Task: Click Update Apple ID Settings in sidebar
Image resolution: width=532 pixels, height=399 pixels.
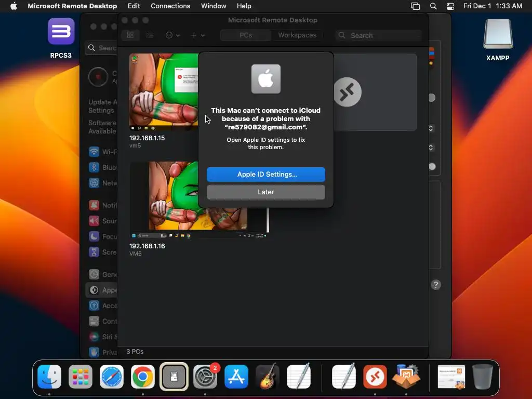Action: click(102, 106)
